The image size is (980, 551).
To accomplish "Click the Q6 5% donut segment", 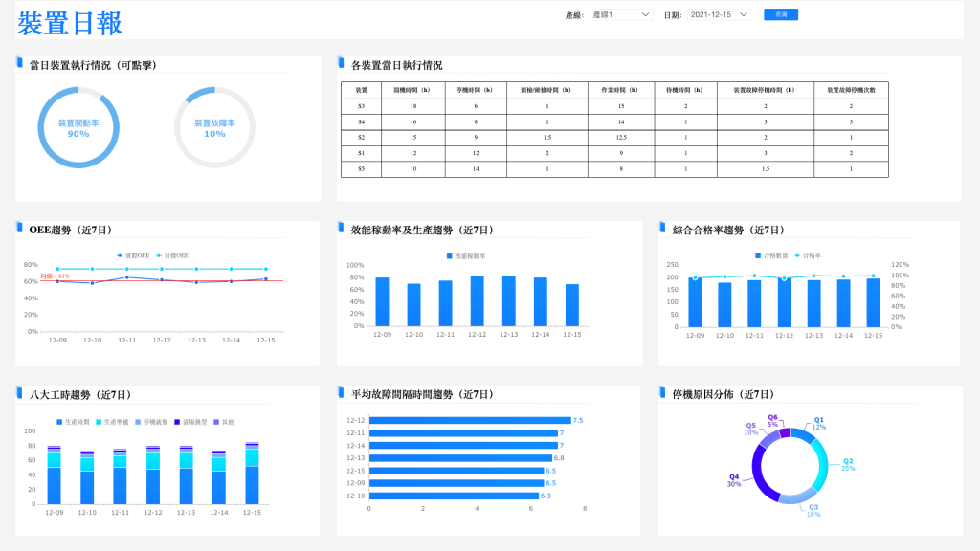I will click(785, 433).
